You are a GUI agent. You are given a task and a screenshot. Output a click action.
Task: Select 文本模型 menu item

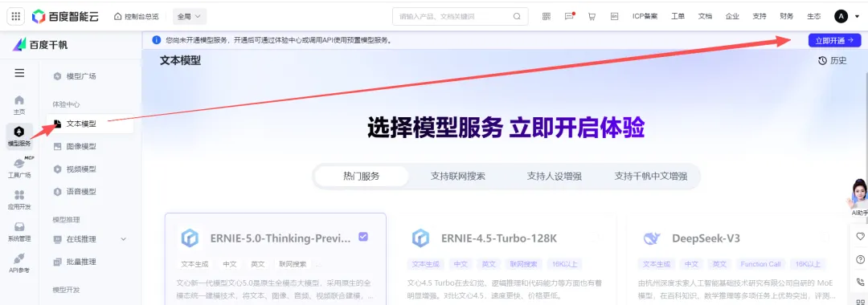(x=90, y=124)
